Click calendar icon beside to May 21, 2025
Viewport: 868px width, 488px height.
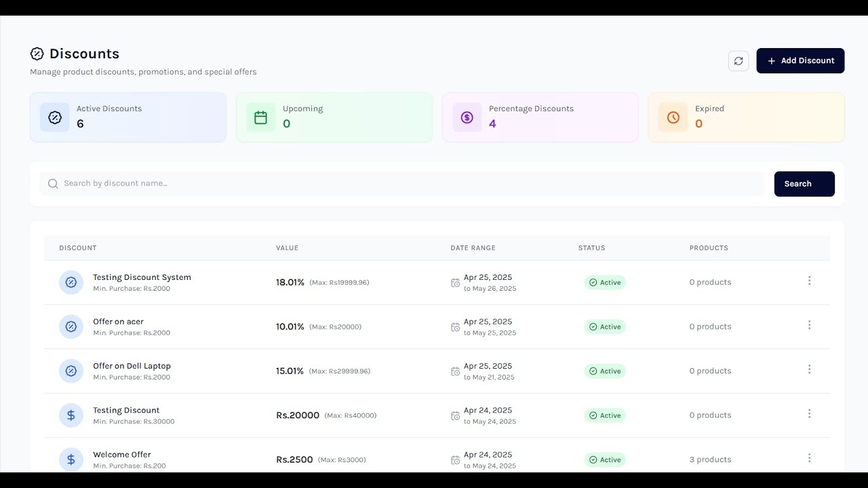pos(456,371)
